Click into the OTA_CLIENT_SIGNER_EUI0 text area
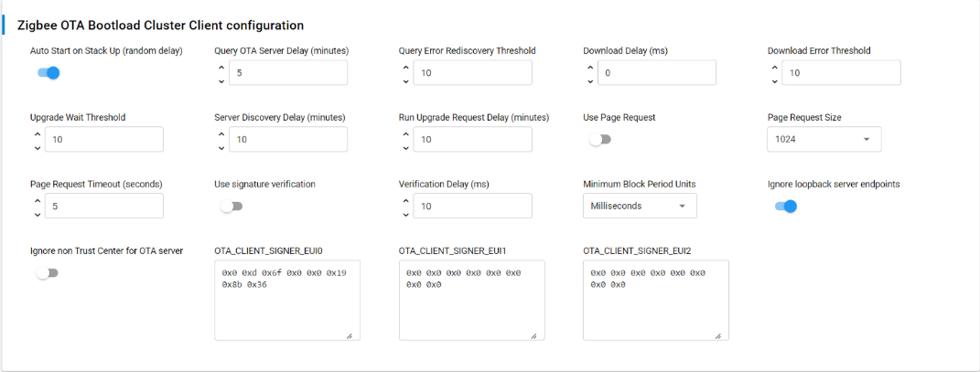 tap(286, 300)
